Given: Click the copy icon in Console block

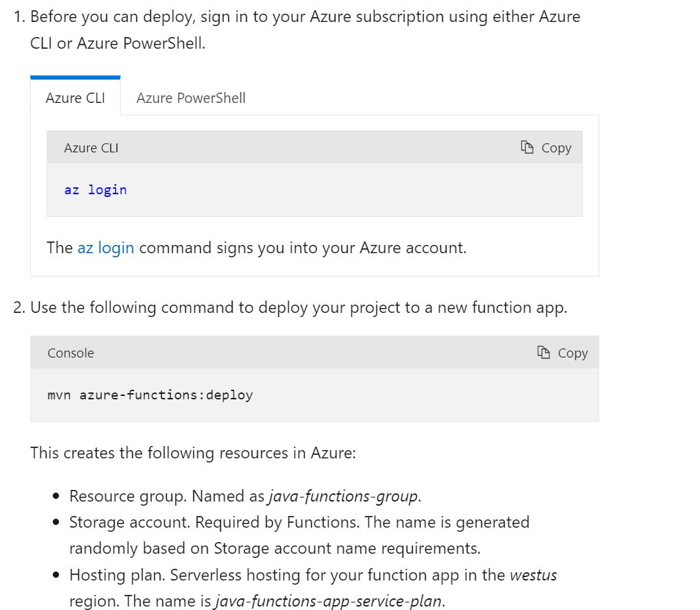Looking at the screenshot, I should point(544,353).
